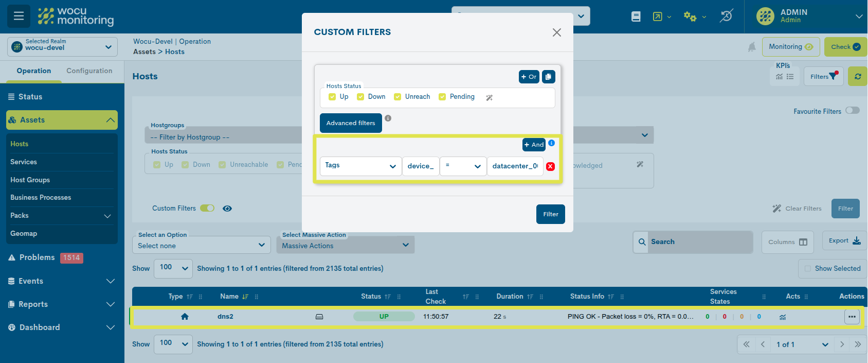Open Services in the Assets menu
Viewport: 868px width, 363px height.
pos(24,162)
